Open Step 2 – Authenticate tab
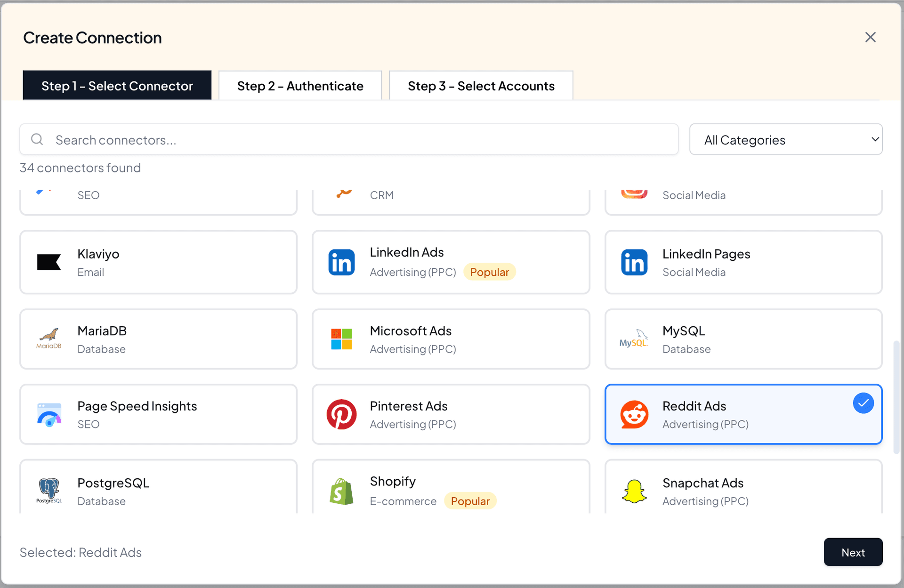This screenshot has height=588, width=904. (x=300, y=85)
